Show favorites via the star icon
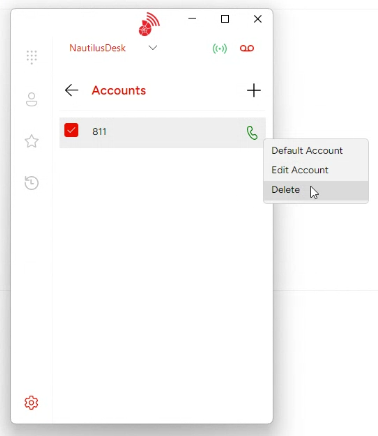Screen dimensions: 378x436 click(32, 141)
